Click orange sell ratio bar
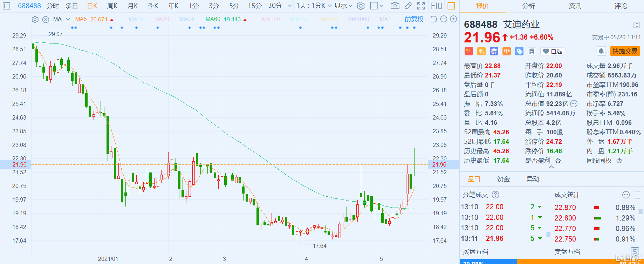The image size is (644, 264). pyautogui.click(x=580, y=262)
